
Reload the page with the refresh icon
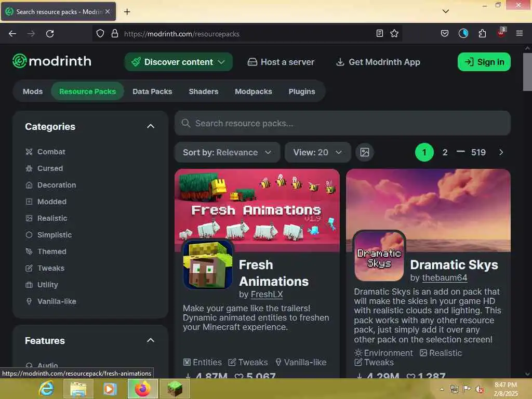(x=50, y=34)
